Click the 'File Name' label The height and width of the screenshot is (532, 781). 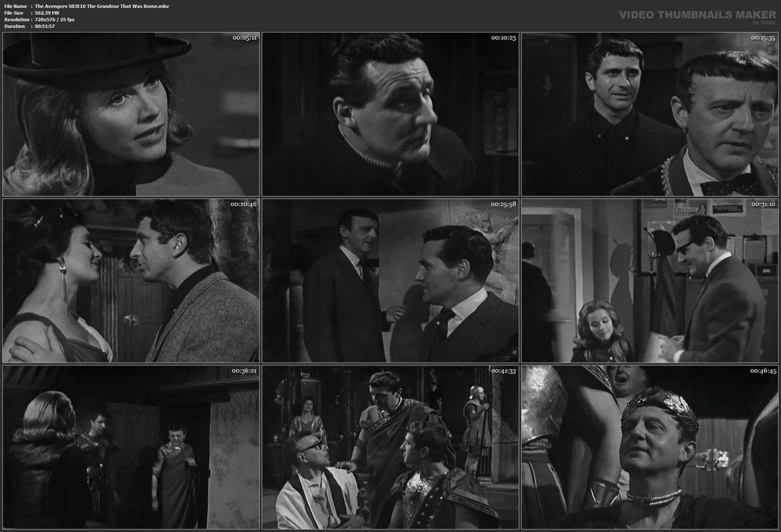(x=15, y=6)
